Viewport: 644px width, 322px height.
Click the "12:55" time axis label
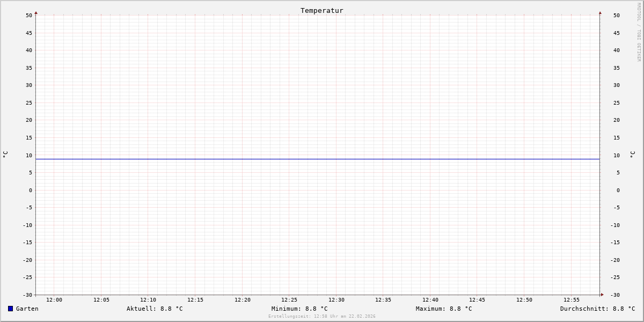pyautogui.click(x=572, y=300)
